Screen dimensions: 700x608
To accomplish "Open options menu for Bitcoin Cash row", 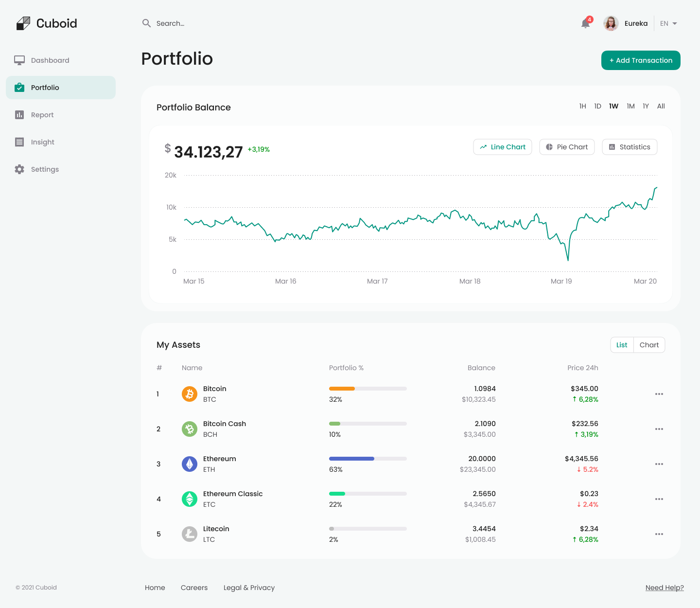I will 659,429.
